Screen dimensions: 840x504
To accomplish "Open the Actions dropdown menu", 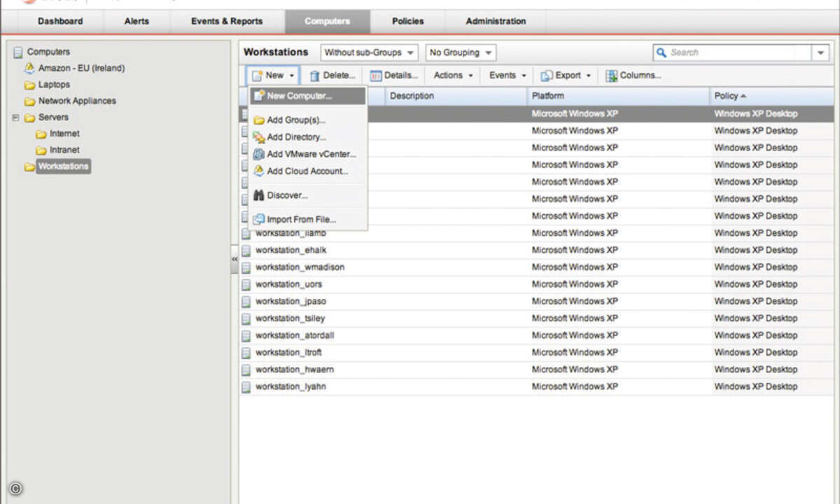I will [x=453, y=76].
